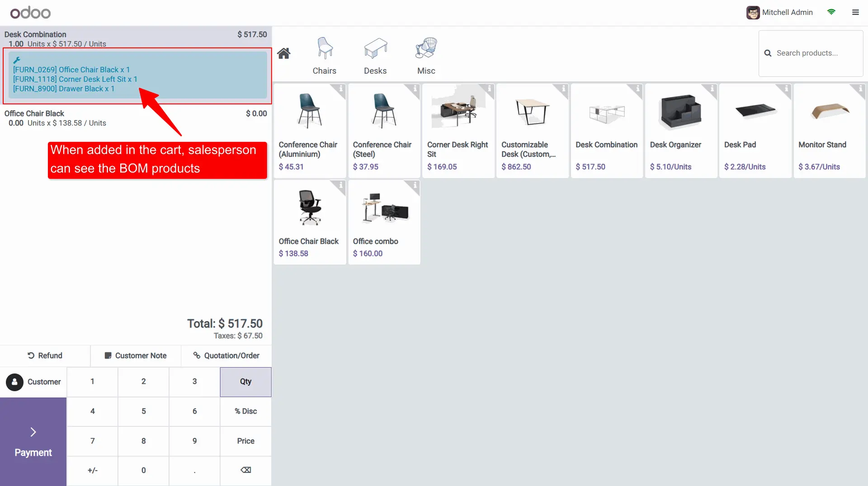Select the Office Chair Black order line
This screenshot has height=486, width=868.
coord(136,118)
